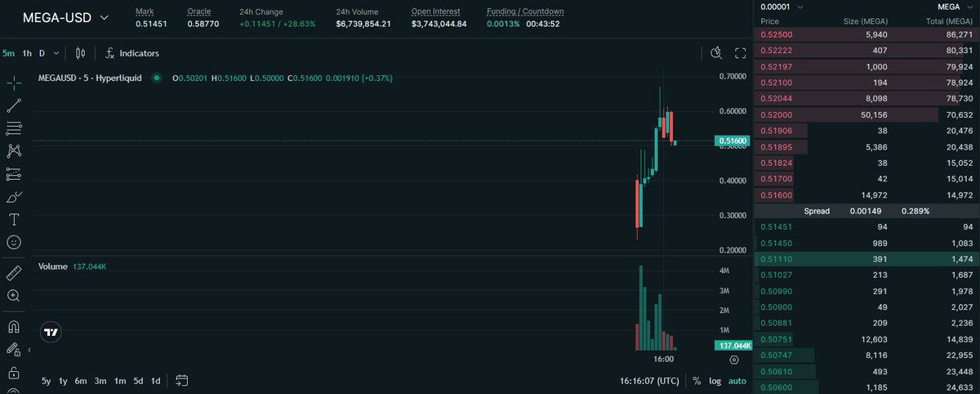
Task: Select the ruler measure tool
Action: [14, 272]
